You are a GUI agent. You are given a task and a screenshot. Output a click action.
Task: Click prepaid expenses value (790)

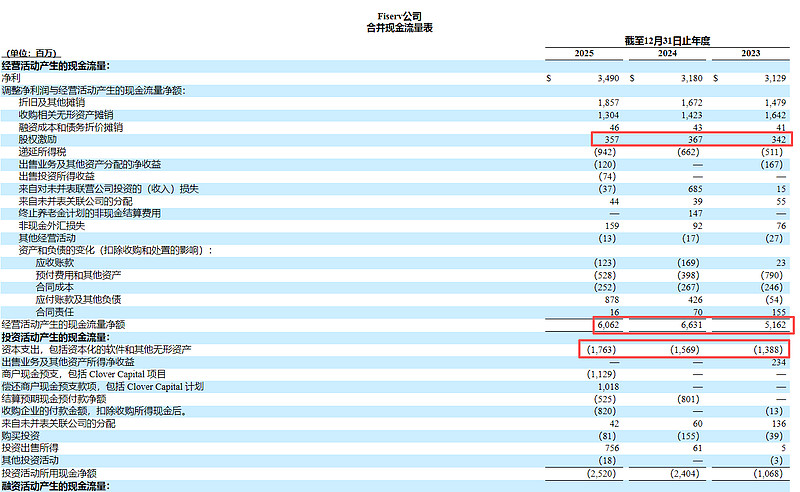(x=771, y=275)
